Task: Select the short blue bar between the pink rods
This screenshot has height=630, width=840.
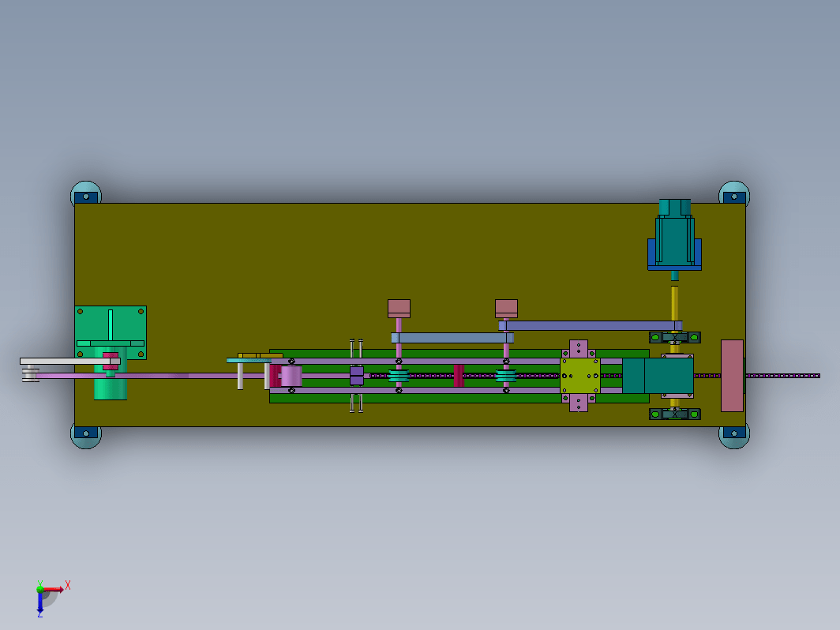Action: click(452, 338)
